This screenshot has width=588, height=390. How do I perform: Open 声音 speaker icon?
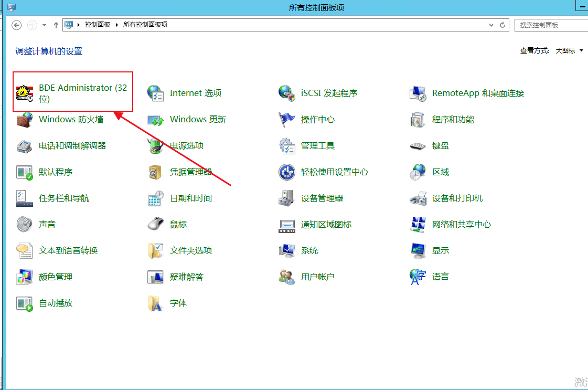(x=24, y=225)
